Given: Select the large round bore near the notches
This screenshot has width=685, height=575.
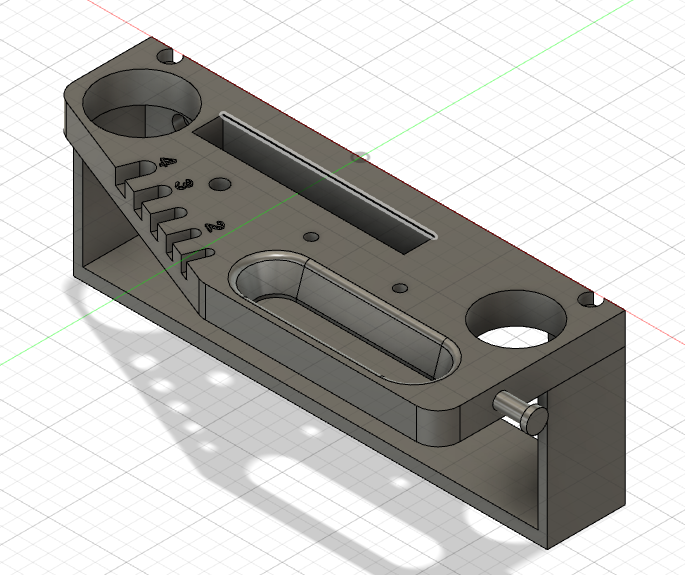Looking at the screenshot, I should pyautogui.click(x=142, y=103).
